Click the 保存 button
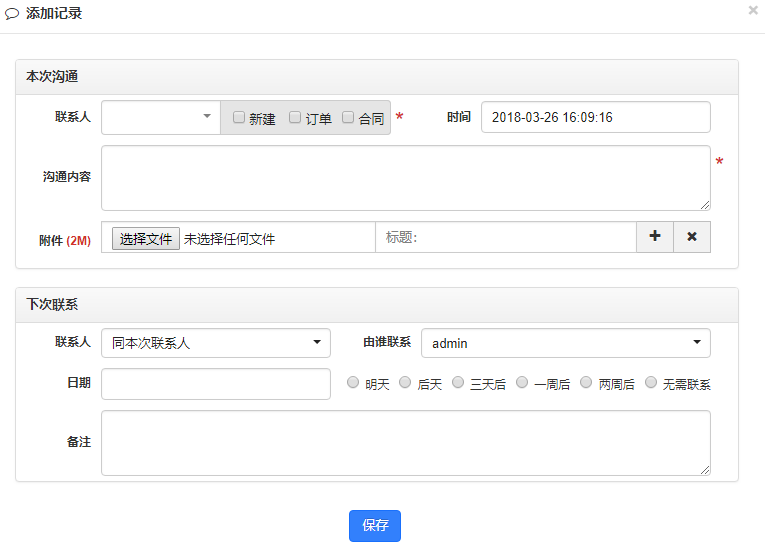Viewport: 765px width, 548px height. (375, 525)
